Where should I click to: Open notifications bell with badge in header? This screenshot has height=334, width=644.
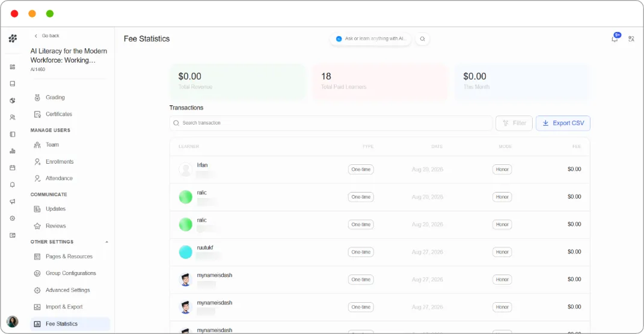click(615, 38)
